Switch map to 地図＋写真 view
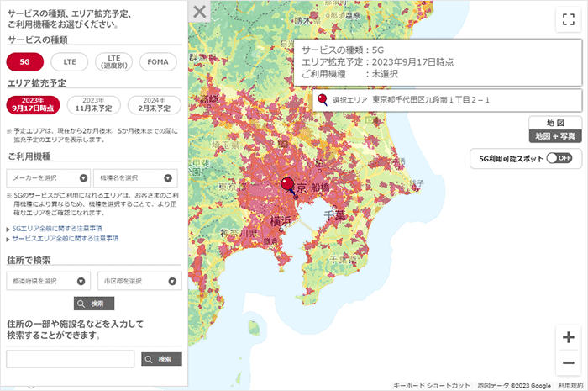Image resolution: width=588 pixels, height=391 pixels. [x=555, y=136]
